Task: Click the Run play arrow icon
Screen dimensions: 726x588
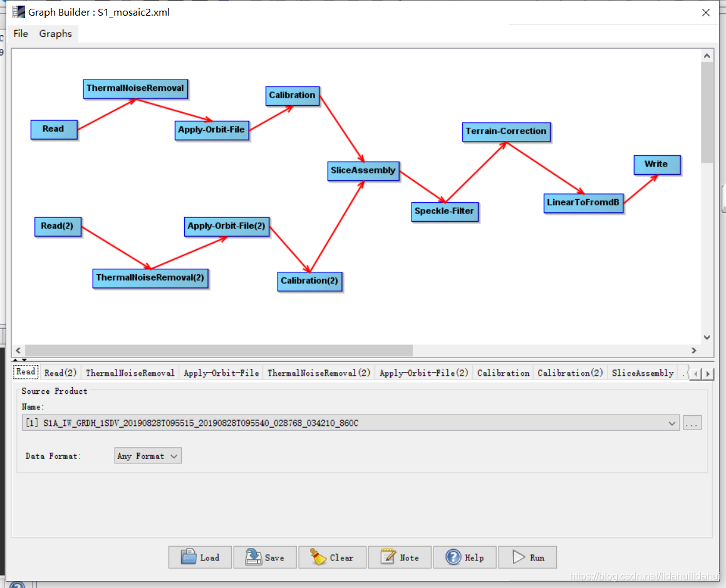Action: pos(519,557)
